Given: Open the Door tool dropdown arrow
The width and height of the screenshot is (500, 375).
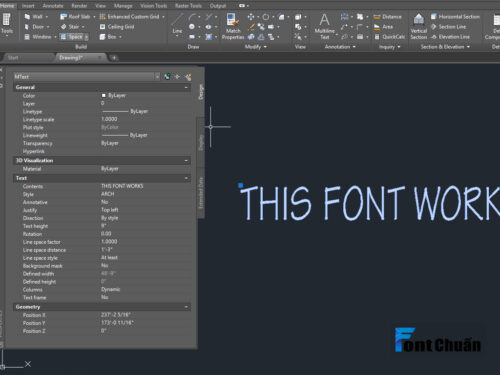Looking at the screenshot, I should 48,27.
